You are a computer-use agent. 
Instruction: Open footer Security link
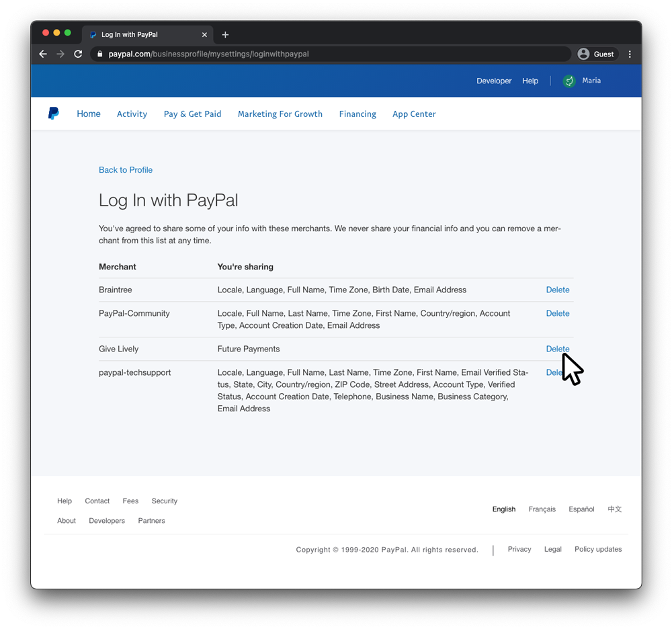coord(165,501)
